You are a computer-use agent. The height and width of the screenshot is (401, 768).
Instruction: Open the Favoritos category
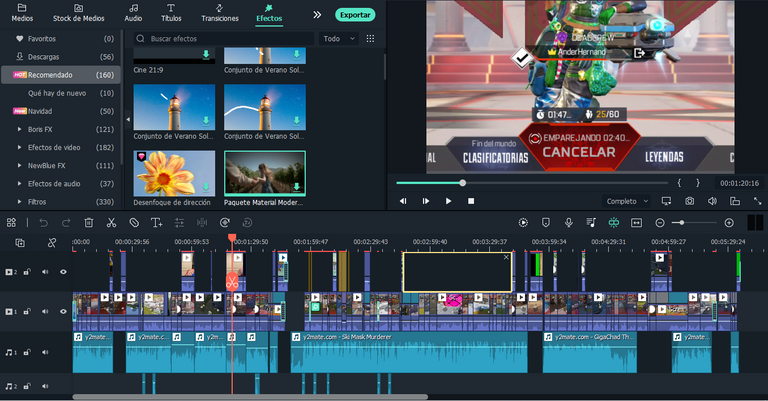61,39
